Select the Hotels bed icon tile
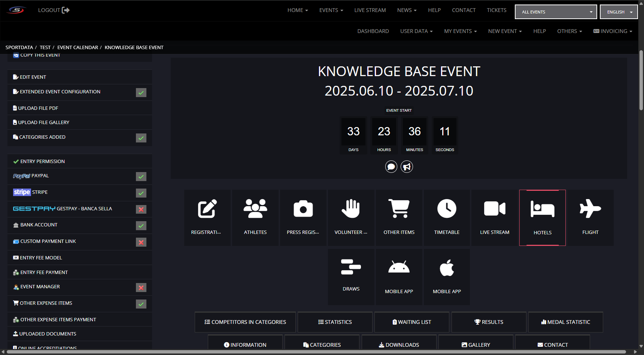The height and width of the screenshot is (355, 644). (542, 209)
